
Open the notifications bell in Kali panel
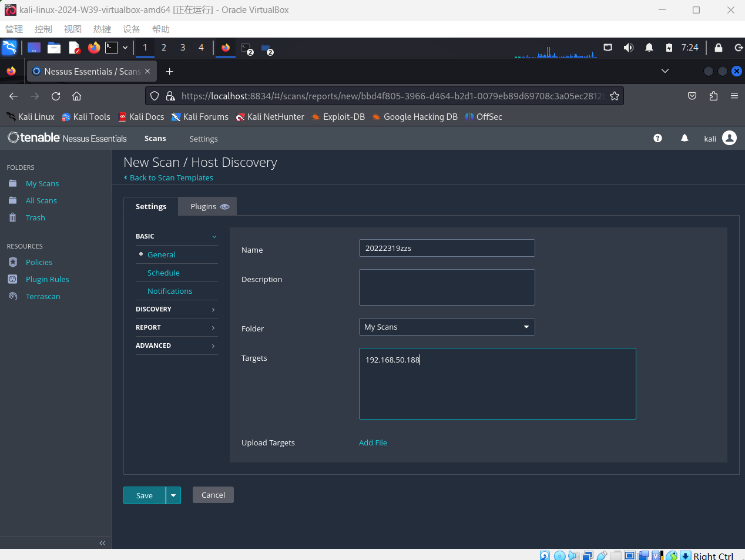tap(649, 48)
